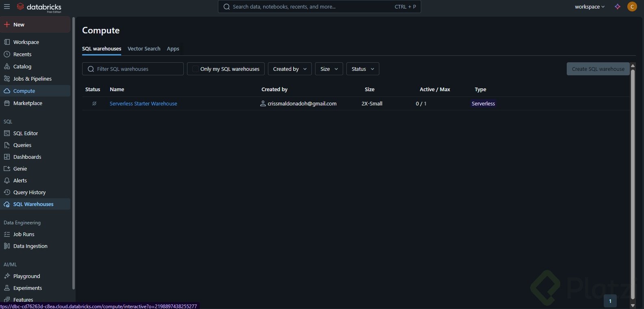
Task: Click the Genie icon
Action: click(x=7, y=169)
